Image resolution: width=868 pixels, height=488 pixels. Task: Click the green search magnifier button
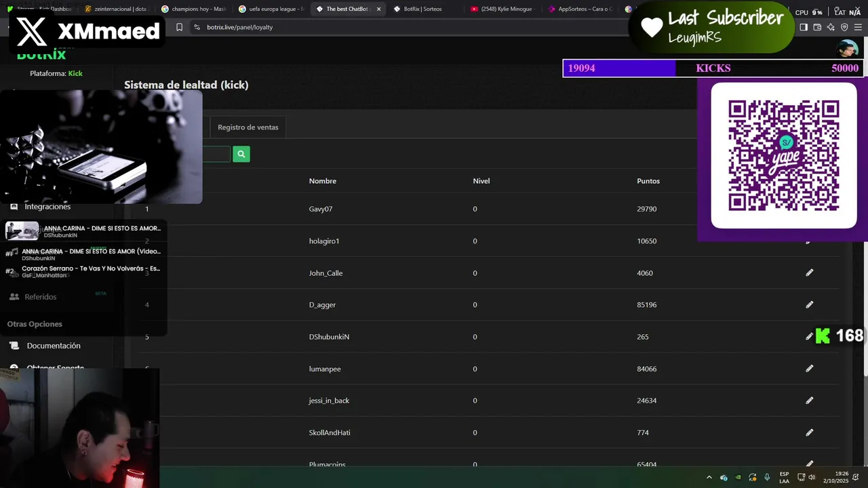tap(241, 154)
